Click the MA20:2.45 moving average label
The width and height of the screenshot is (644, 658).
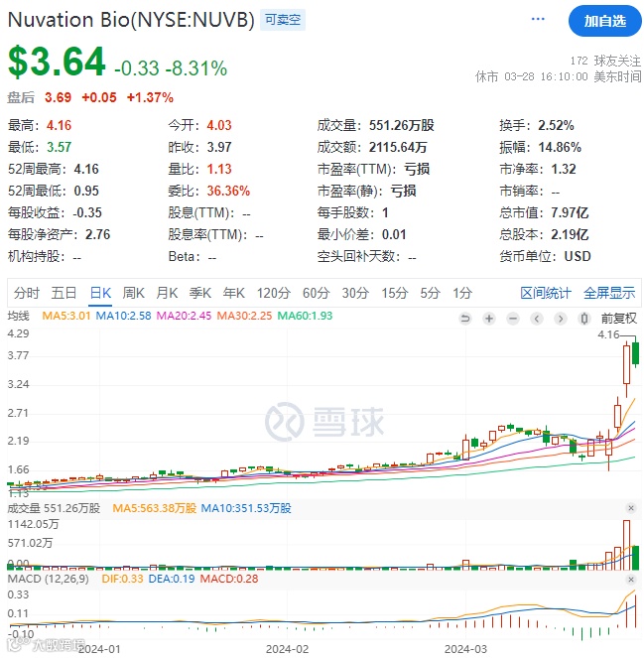pyautogui.click(x=184, y=316)
